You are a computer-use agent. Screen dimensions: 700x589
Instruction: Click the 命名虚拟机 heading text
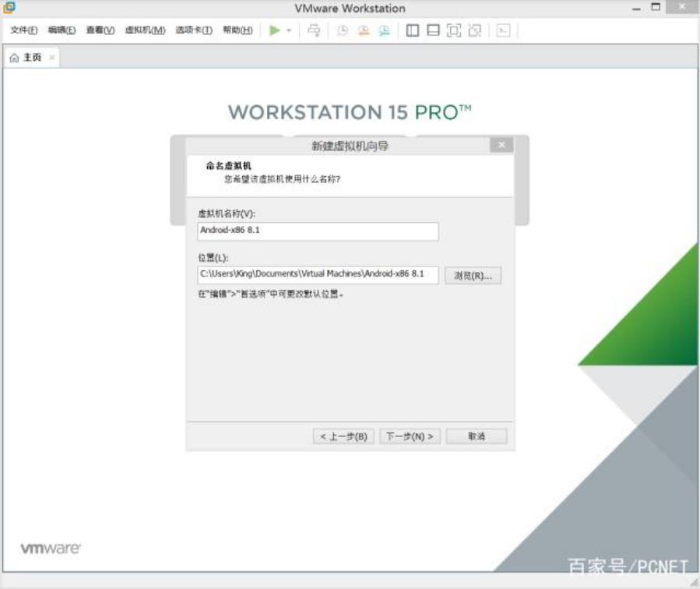(229, 166)
